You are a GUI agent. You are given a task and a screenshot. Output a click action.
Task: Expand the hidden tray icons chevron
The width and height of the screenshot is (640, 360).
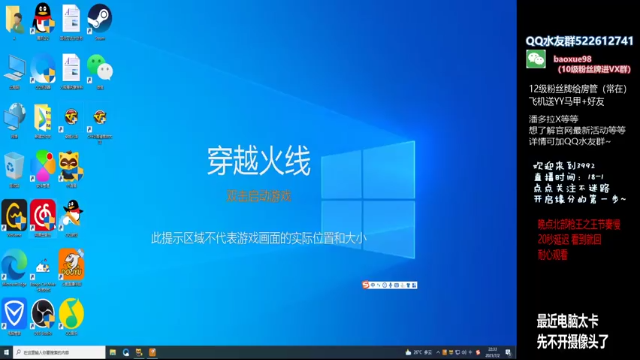click(438, 352)
